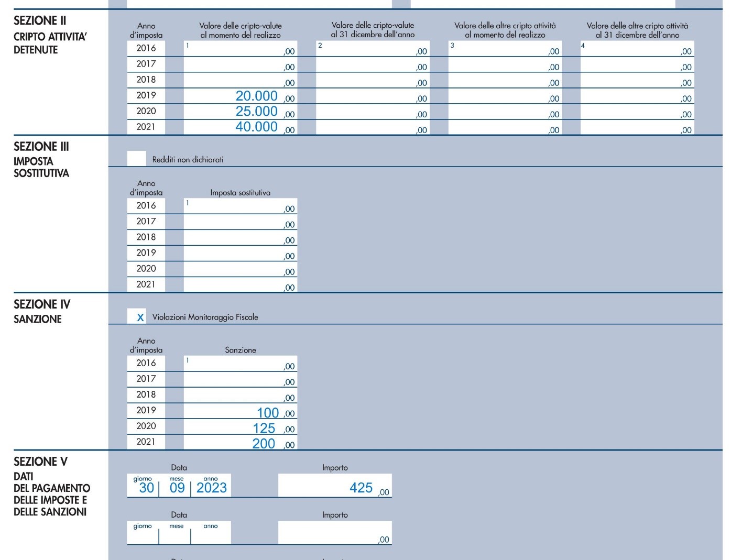The height and width of the screenshot is (560, 731).
Task: Click the 2016 Imposta sostitutiva field
Action: tap(241, 206)
